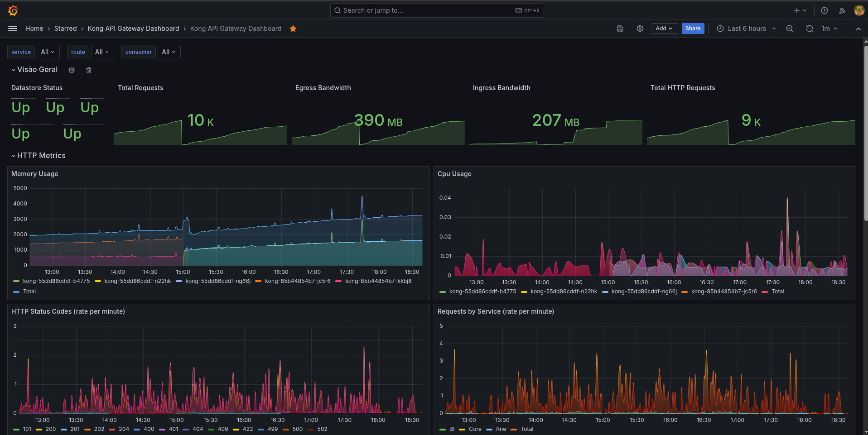
Task: Open HTTP Status Codes panel title
Action: (x=68, y=311)
